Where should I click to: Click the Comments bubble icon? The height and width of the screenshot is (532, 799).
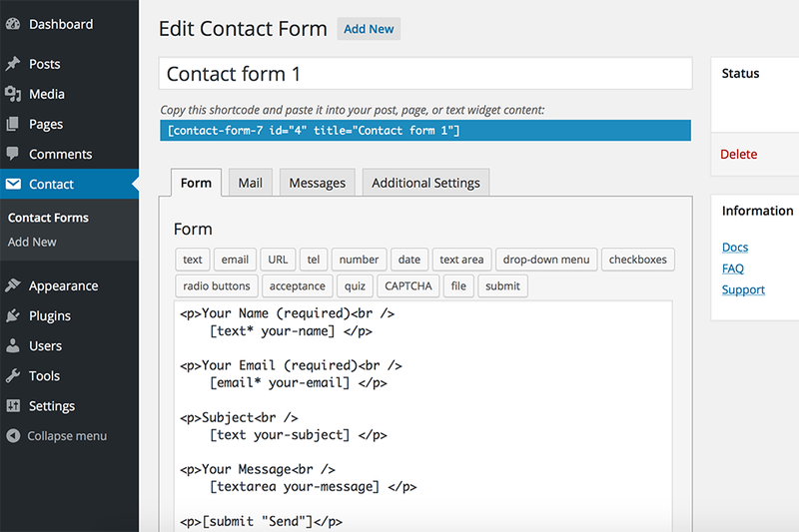13,154
